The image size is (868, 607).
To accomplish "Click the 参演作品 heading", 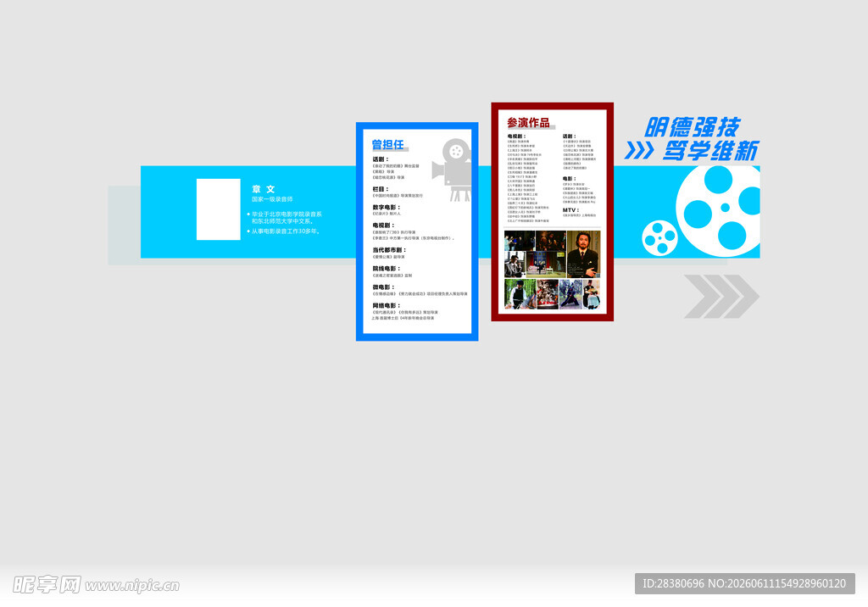I will click(x=529, y=122).
